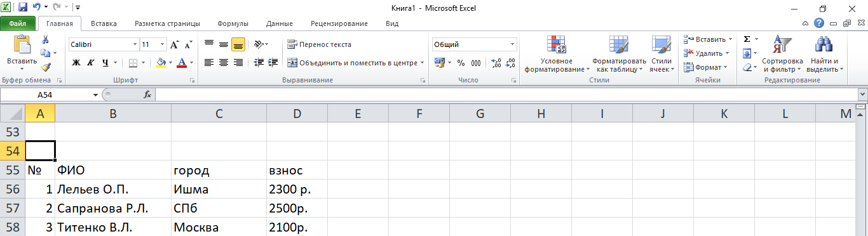
Task: Click the AutoSum sigma icon
Action: point(747,39)
